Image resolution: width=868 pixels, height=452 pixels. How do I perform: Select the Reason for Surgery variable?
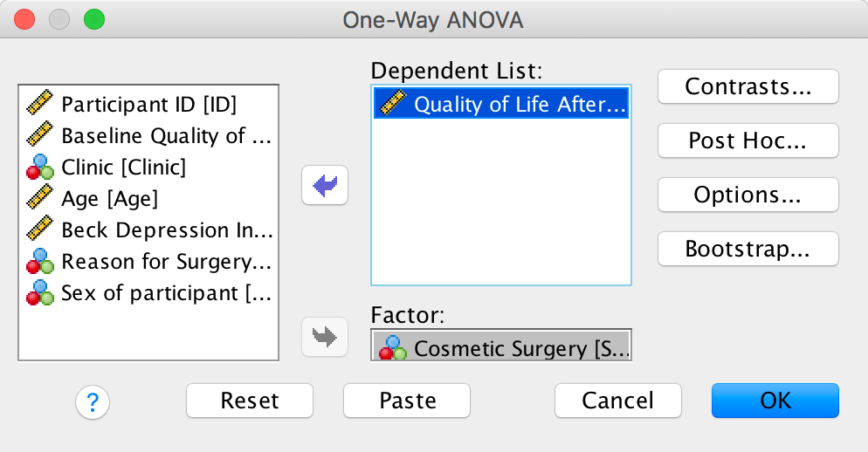pyautogui.click(x=166, y=262)
